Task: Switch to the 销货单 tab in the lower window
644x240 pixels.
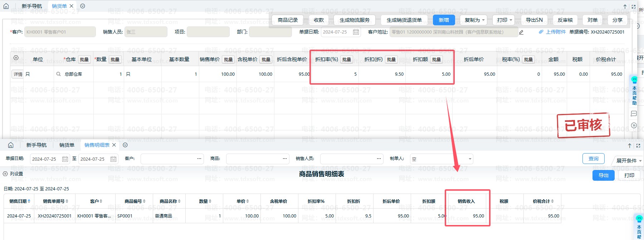Action: (x=67, y=145)
